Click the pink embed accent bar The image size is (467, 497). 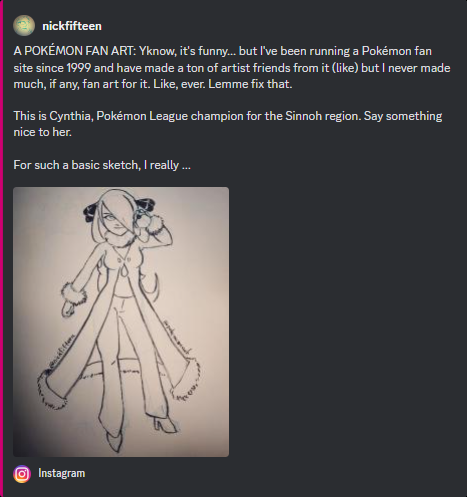tap(1, 248)
